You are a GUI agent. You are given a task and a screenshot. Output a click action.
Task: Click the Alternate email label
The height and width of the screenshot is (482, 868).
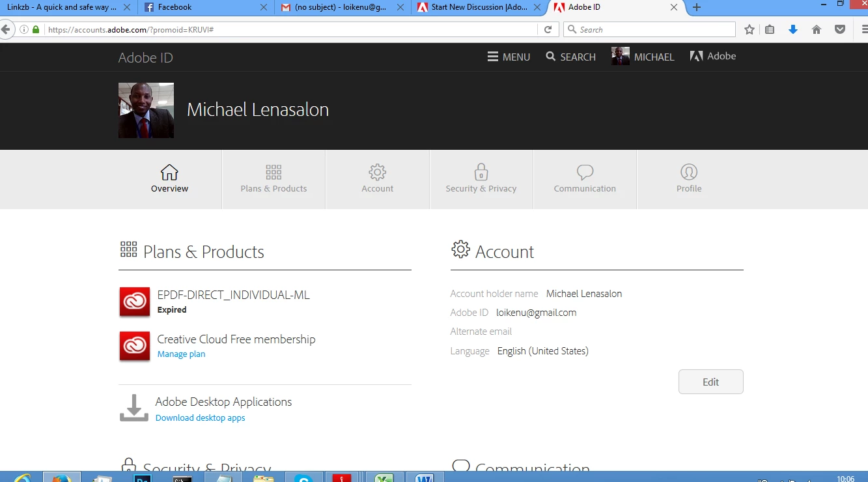click(481, 332)
